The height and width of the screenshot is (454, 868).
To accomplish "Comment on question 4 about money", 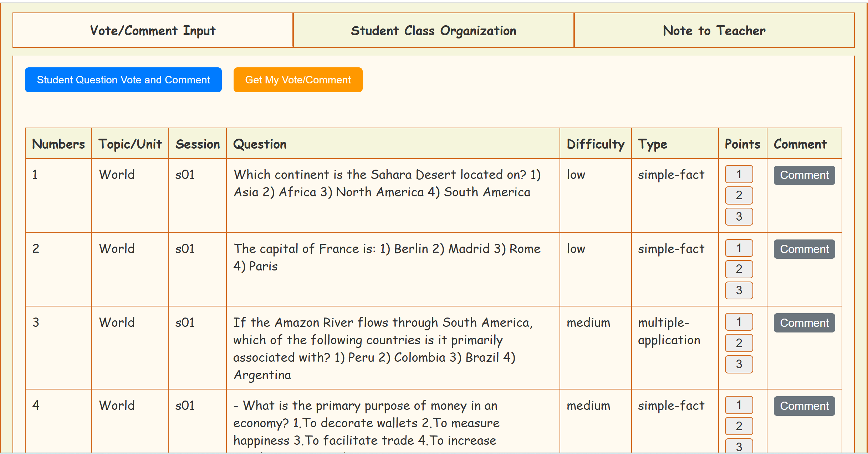I will tap(804, 406).
